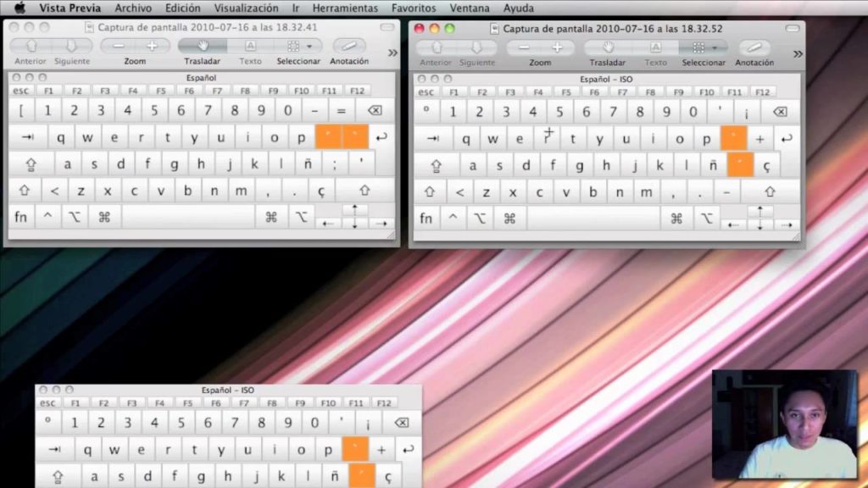Click the q key in bottom keyboard viewer

[x=87, y=449]
